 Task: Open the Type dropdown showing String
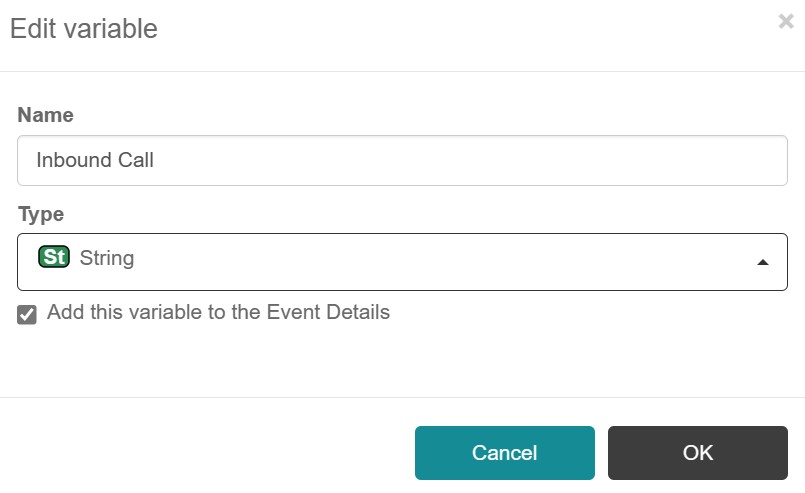pyautogui.click(x=402, y=262)
